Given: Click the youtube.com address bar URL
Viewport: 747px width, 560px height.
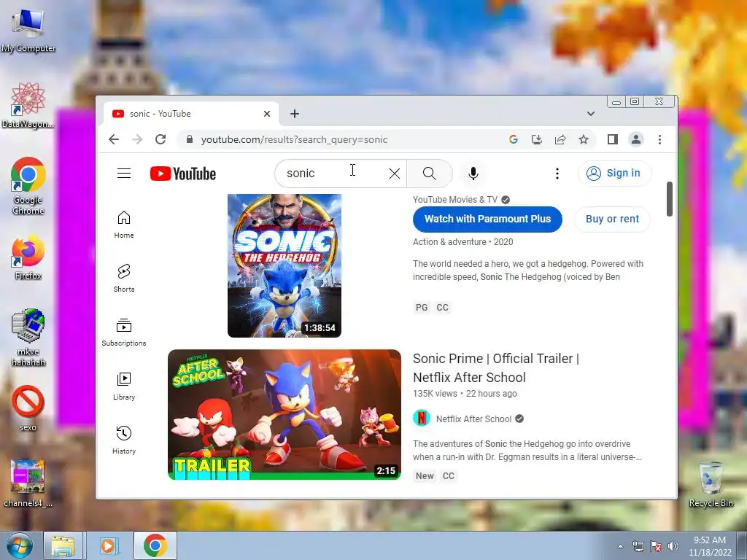Looking at the screenshot, I should pos(294,139).
